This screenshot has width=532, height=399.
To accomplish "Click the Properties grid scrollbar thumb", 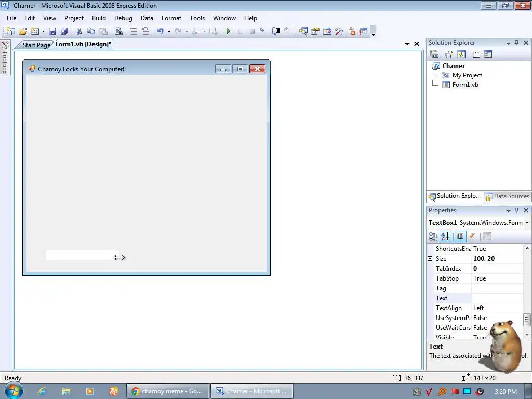I will (527, 320).
